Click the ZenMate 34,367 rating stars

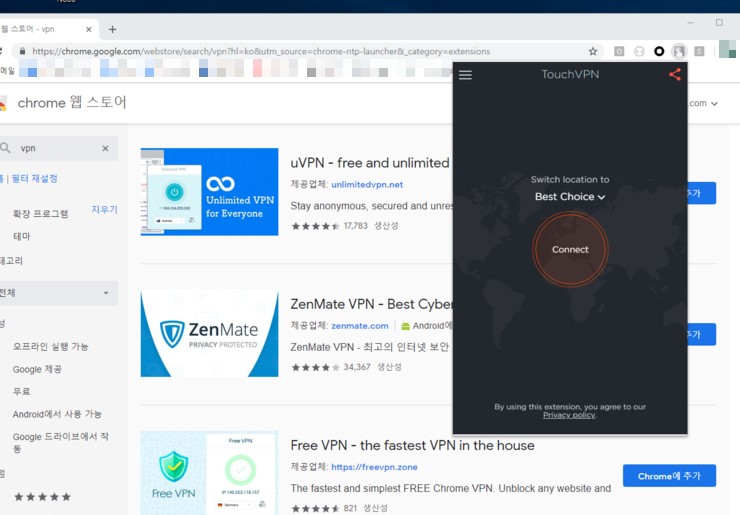point(315,367)
